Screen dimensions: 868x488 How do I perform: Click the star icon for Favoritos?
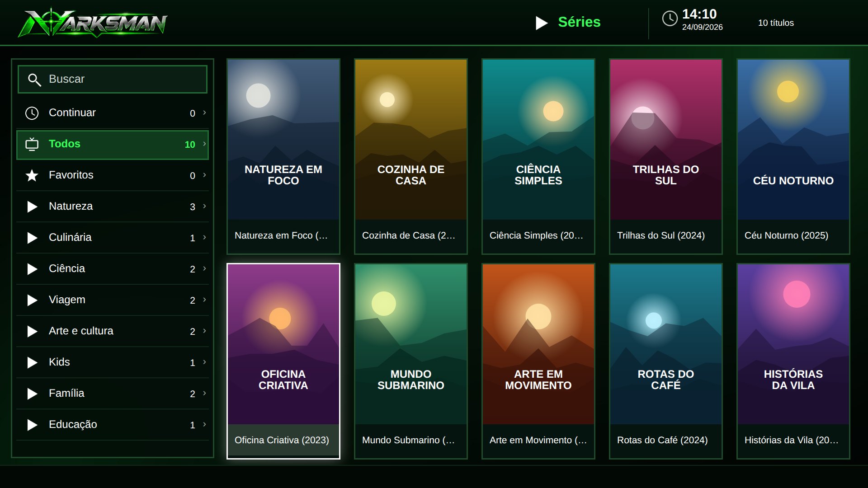[32, 175]
